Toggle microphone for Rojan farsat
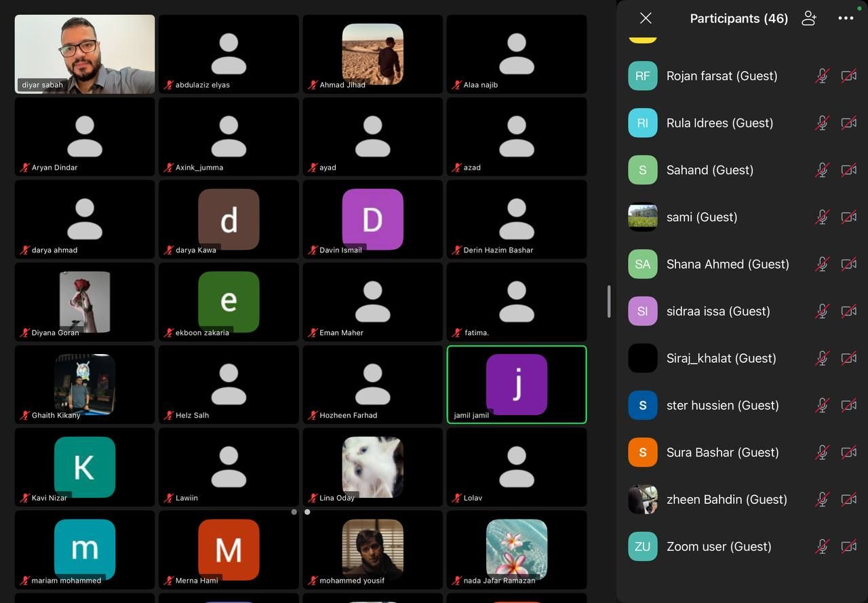The width and height of the screenshot is (868, 603). [822, 76]
